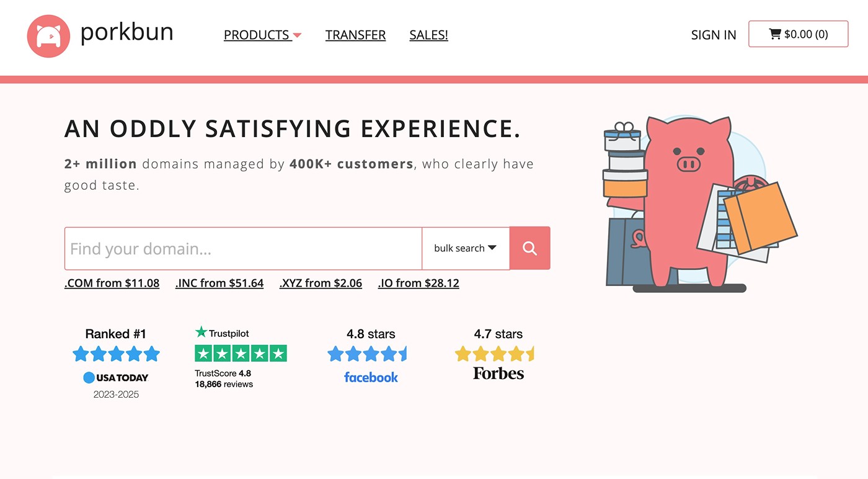Screen dimensions: 868x479
Task: Open the bulk search dropdown
Action: click(x=465, y=248)
